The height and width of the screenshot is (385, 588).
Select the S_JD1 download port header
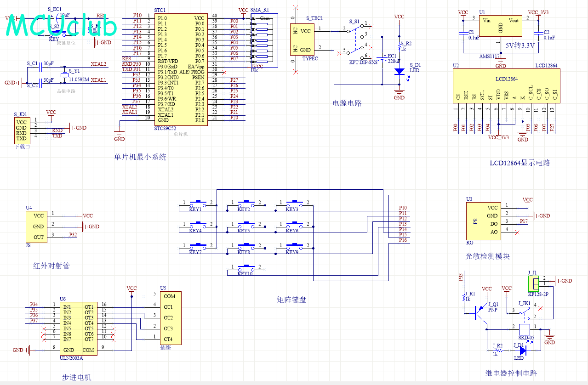(x=22, y=130)
